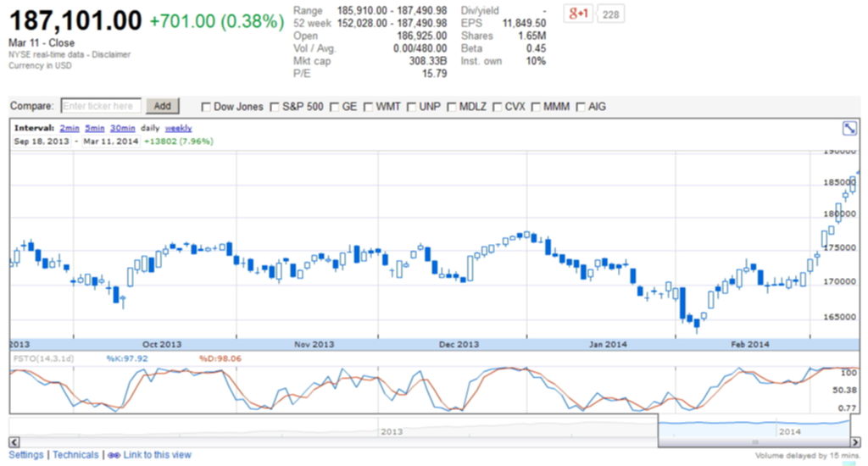Click the Mkt cap value 308.33B
This screenshot has height=466, width=868.
coord(427,61)
